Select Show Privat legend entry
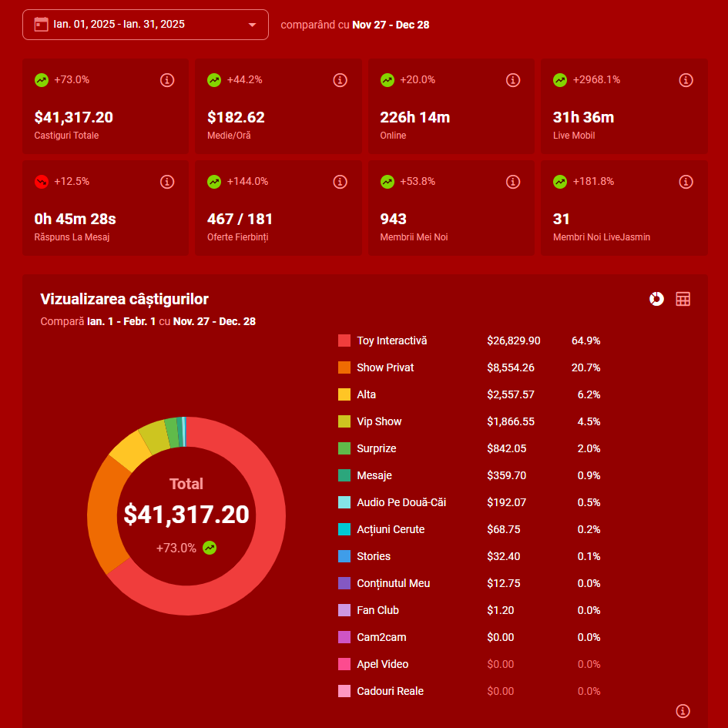 (x=385, y=367)
